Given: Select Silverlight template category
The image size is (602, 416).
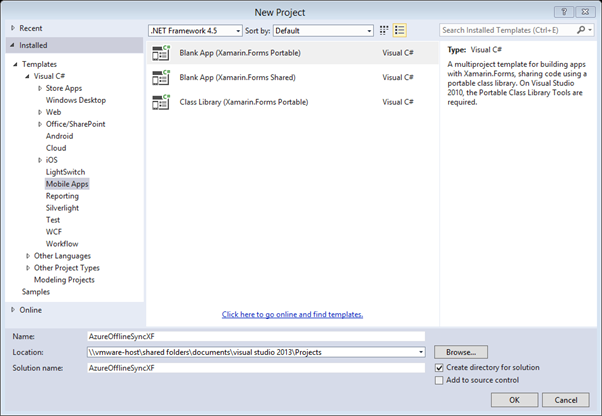Looking at the screenshot, I should pos(62,208).
